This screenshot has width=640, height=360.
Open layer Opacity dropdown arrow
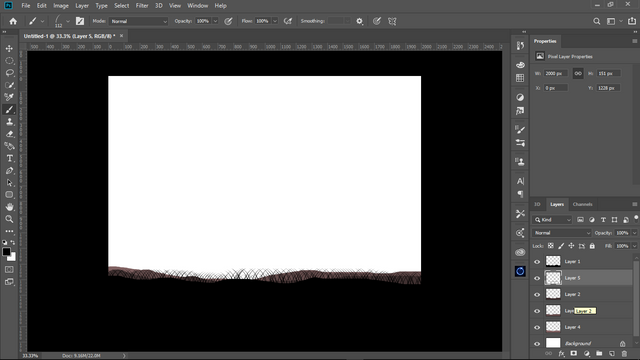(635, 233)
